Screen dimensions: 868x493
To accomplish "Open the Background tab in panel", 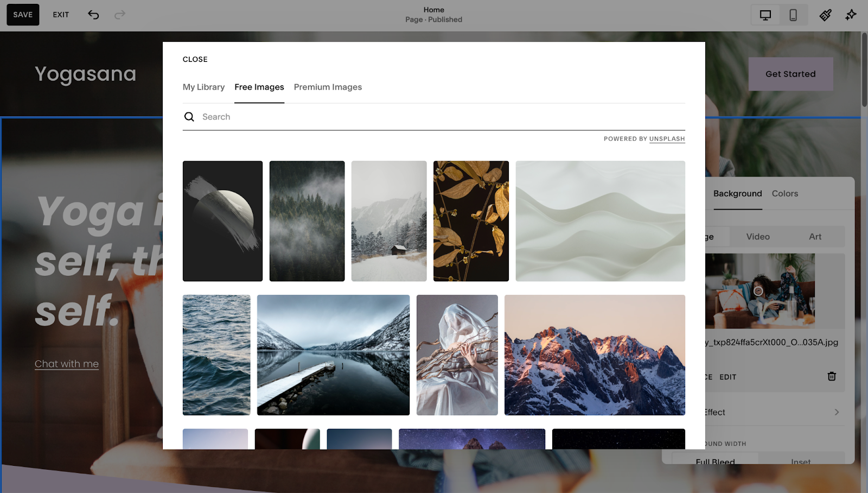I will pyautogui.click(x=737, y=193).
